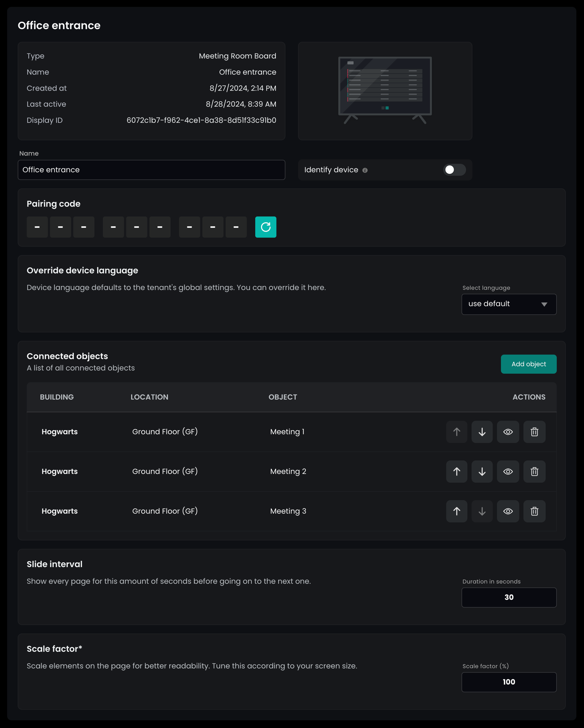Viewport: 584px width, 728px height.
Task: Move Meeting 2 up in list
Action: point(456,472)
